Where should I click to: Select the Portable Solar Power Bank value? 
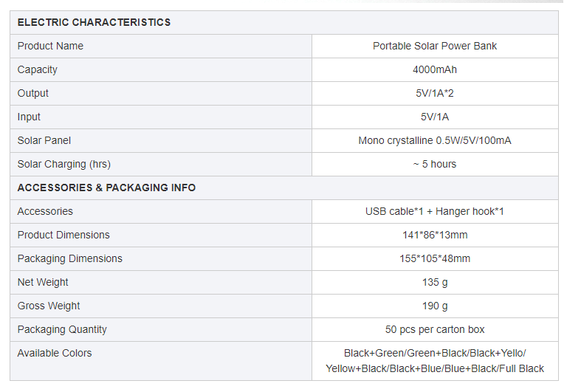435,46
